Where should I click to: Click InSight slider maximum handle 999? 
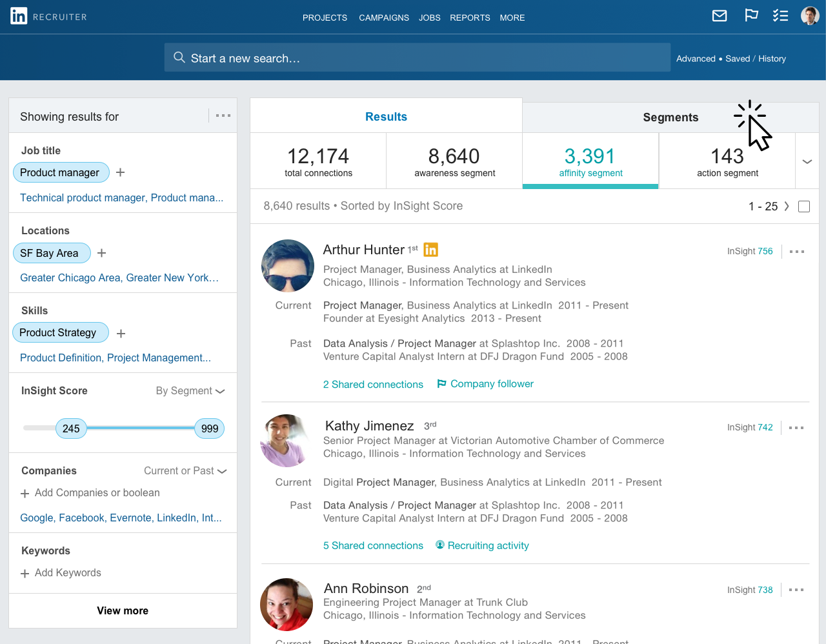coord(210,428)
